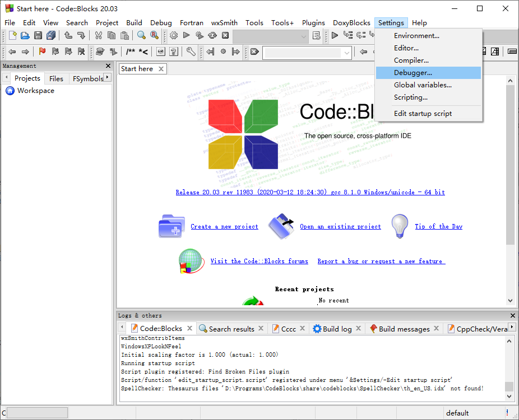Viewport: 519px width, 420px height.
Task: Select Debugger... from Settings menu
Action: (x=428, y=73)
